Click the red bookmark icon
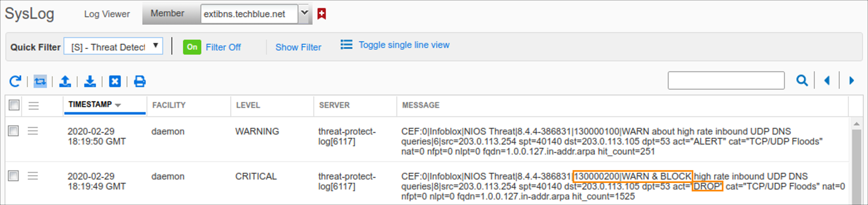868x205 pixels. [322, 14]
